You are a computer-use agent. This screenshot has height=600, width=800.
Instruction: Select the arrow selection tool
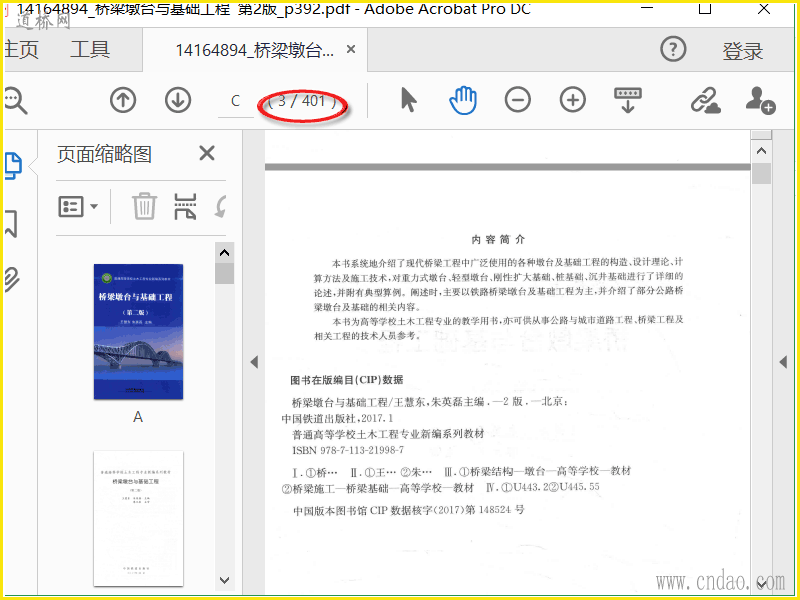pos(409,99)
